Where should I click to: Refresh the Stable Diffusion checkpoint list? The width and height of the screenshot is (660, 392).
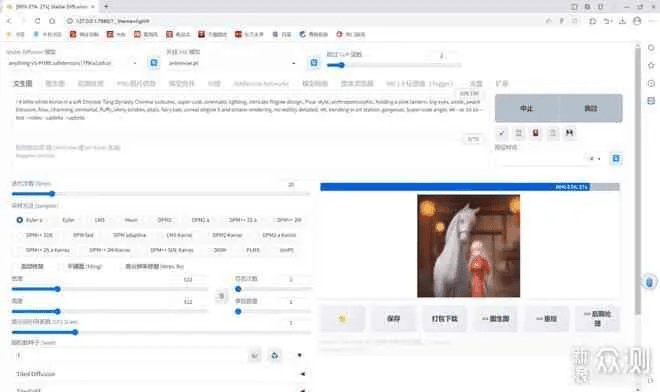(x=154, y=63)
